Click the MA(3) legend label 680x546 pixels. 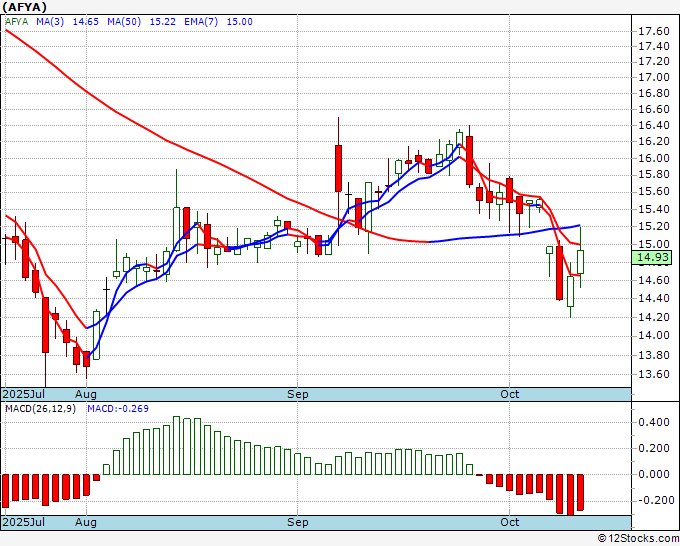[x=50, y=22]
